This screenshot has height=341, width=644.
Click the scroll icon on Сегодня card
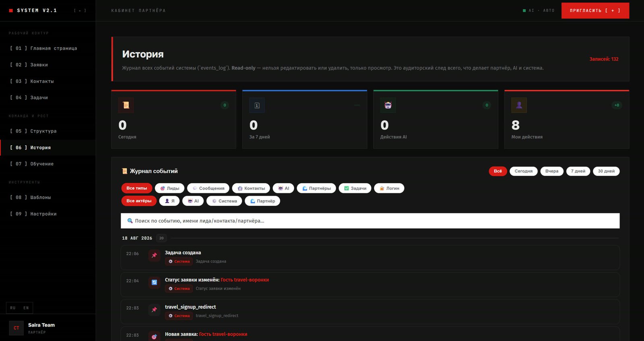[126, 105]
